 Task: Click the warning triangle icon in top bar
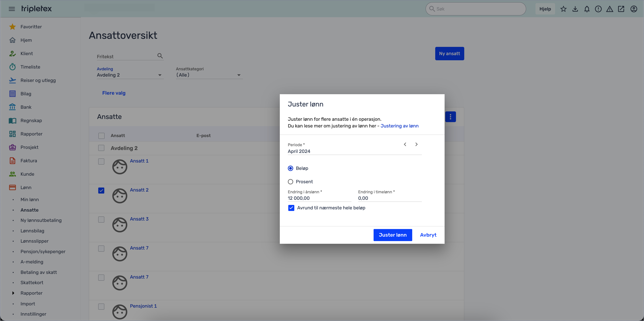pyautogui.click(x=610, y=9)
